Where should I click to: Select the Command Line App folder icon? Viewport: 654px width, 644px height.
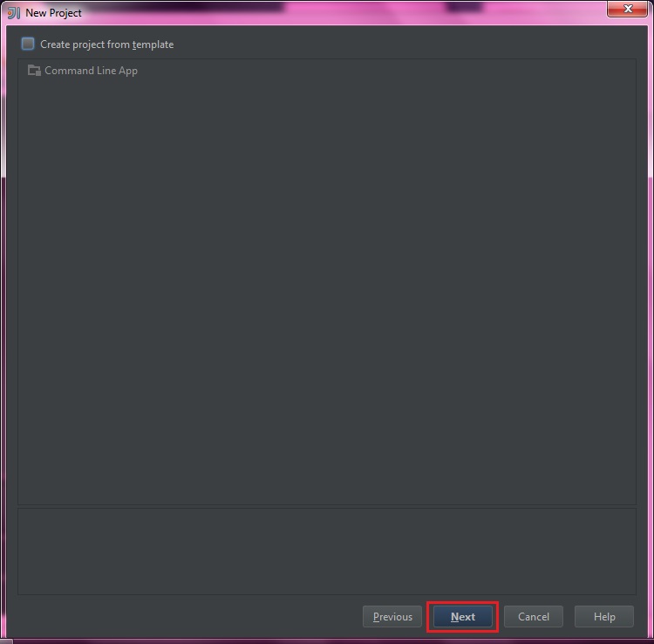(x=34, y=71)
